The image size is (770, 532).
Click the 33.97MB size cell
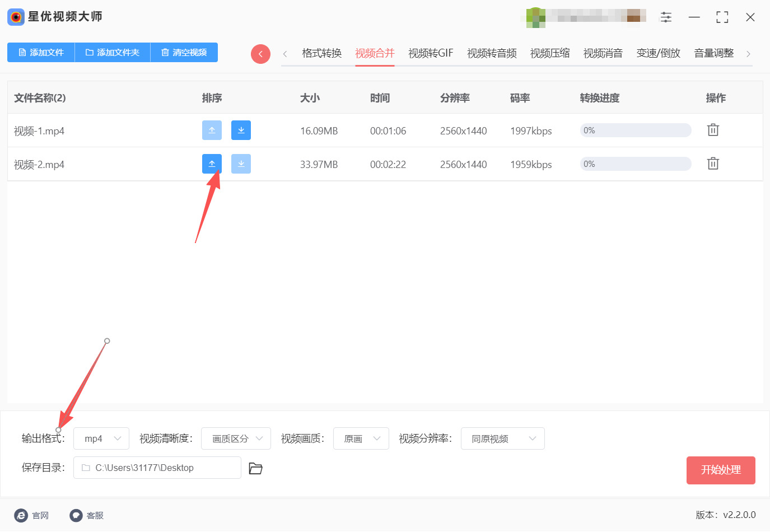pyautogui.click(x=319, y=165)
